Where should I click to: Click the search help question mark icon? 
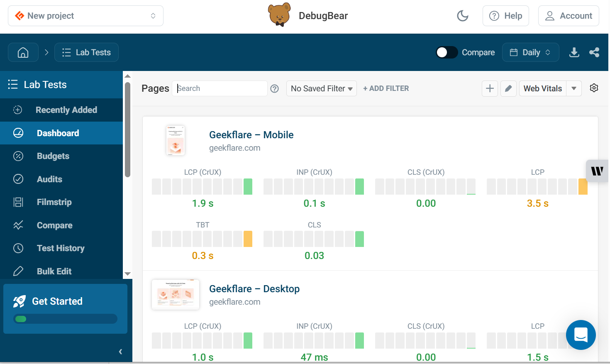point(275,88)
